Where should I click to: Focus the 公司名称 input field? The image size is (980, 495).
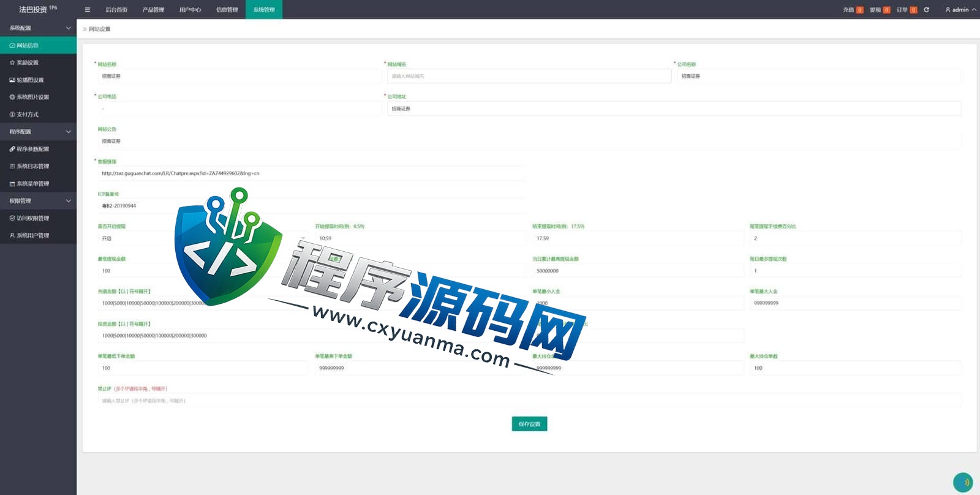coord(820,76)
